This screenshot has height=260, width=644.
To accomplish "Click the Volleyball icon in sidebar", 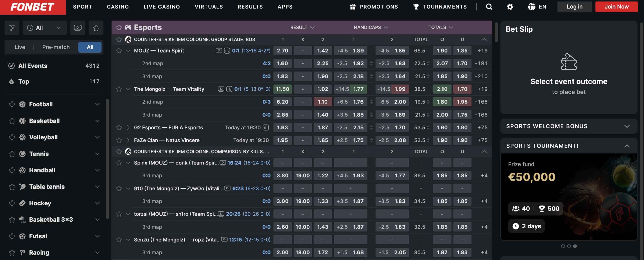I will pos(22,137).
